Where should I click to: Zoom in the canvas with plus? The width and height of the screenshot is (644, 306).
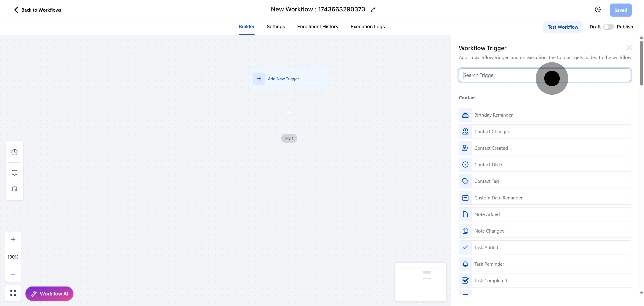(13, 239)
